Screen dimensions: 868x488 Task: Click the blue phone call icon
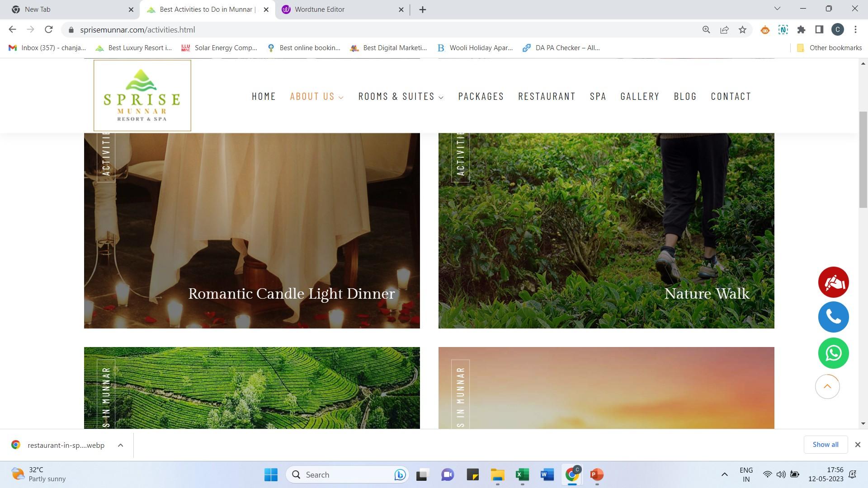833,317
